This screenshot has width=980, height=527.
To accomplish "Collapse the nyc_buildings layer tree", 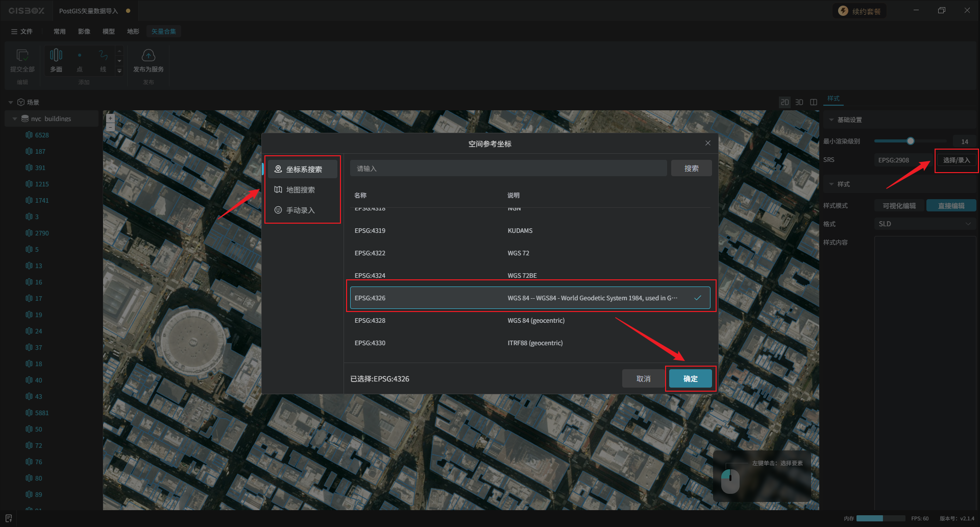I will [15, 119].
